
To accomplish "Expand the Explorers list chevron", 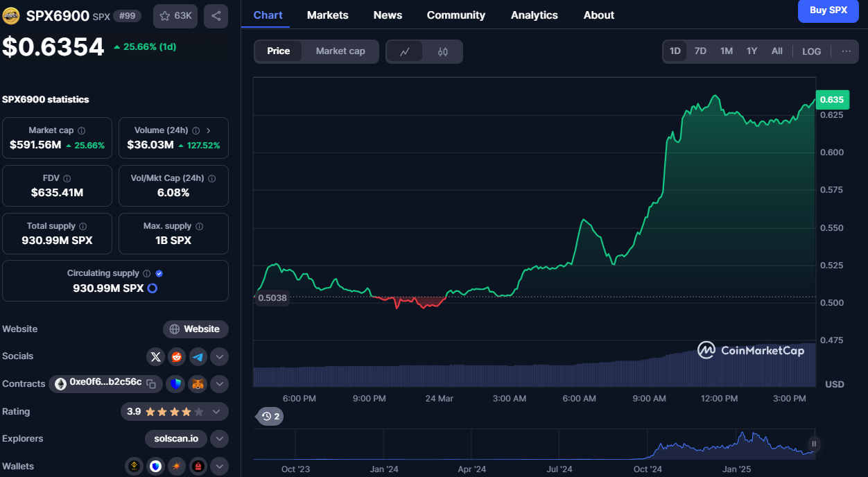I will [219, 439].
